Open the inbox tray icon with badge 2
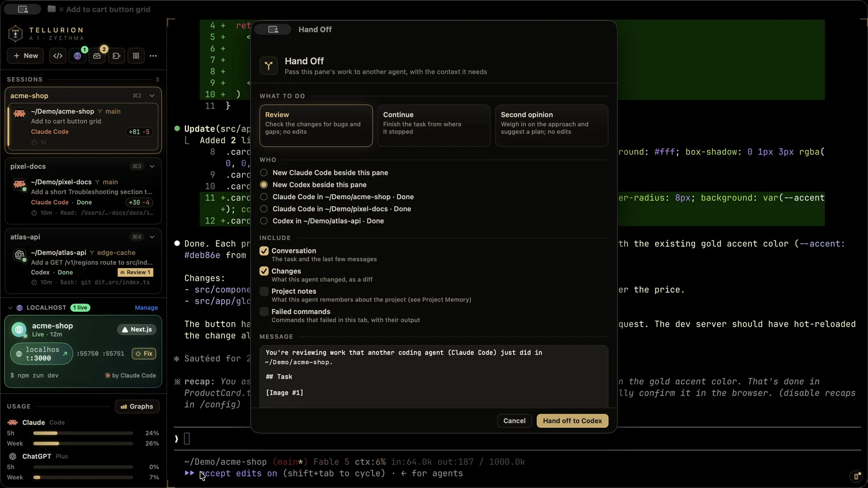This screenshot has height=488, width=868. click(97, 56)
